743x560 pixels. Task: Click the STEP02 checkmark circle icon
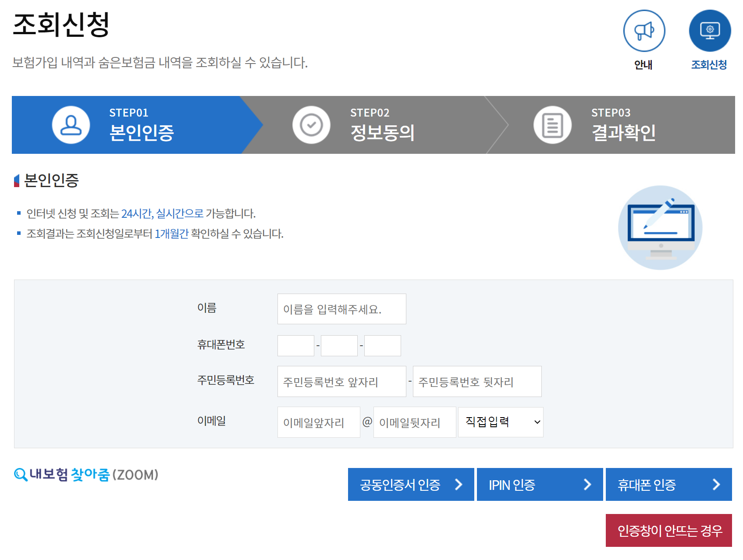pos(311,124)
